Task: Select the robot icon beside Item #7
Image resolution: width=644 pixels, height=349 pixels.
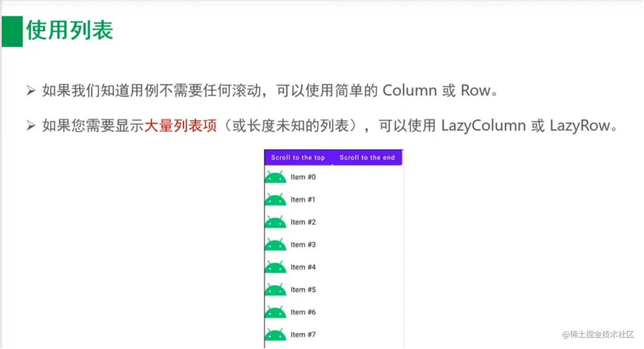Action: click(275, 334)
